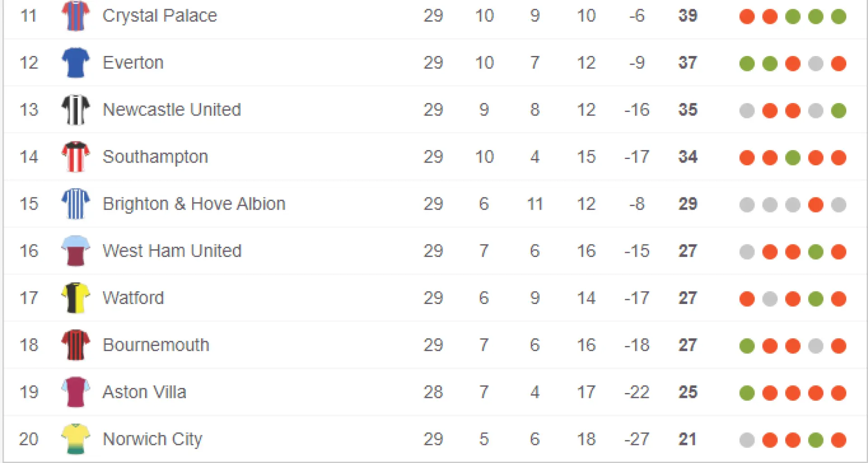The width and height of the screenshot is (868, 463).
Task: Click Everton's blue shirt icon
Action: 75,63
